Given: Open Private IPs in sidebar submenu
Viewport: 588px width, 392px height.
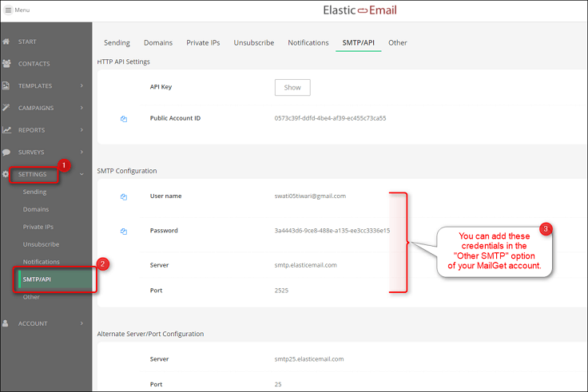Looking at the screenshot, I should [38, 227].
